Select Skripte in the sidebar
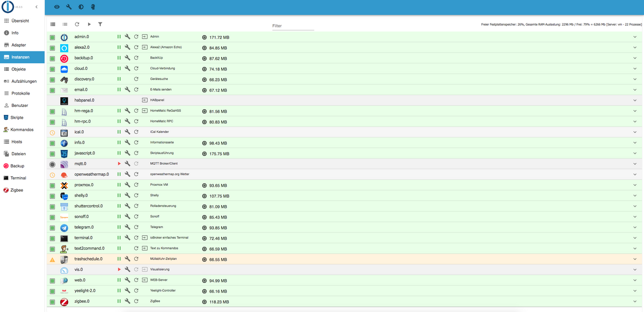This screenshot has height=312, width=644. pos(23,118)
